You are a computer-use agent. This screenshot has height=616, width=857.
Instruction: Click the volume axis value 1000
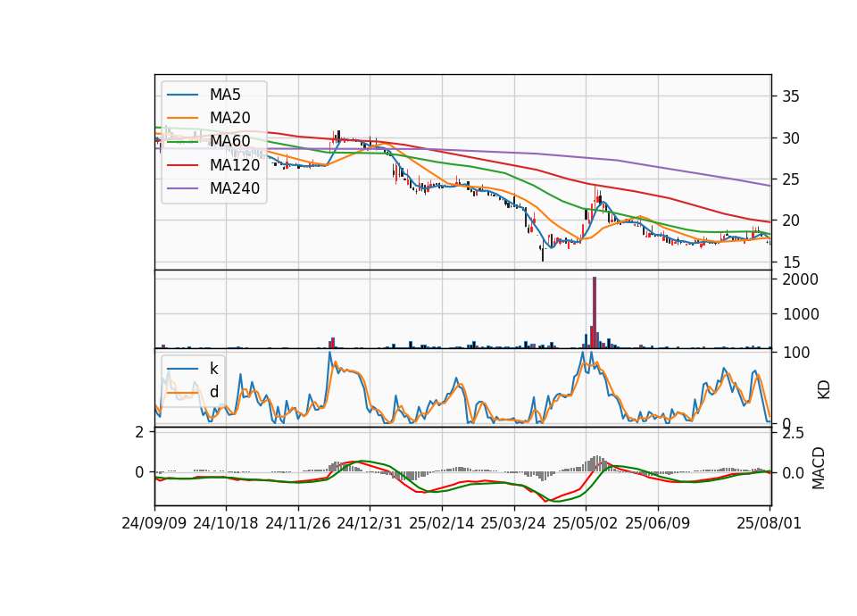point(800,314)
